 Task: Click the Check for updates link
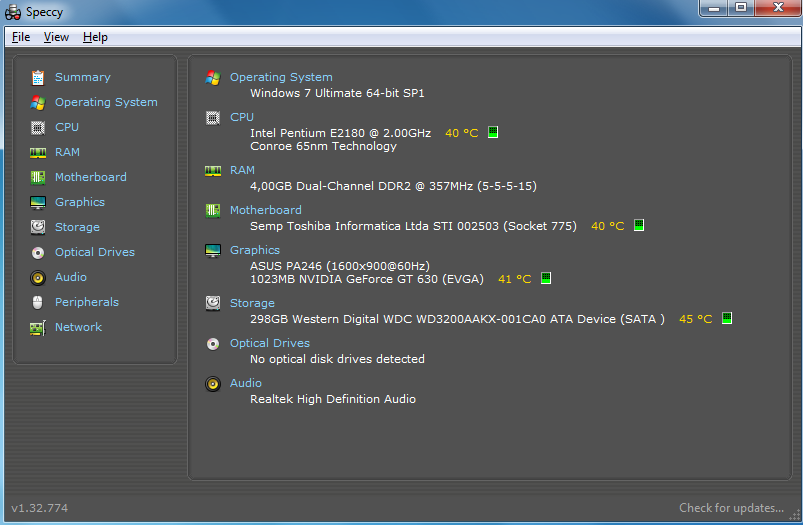coord(731,508)
